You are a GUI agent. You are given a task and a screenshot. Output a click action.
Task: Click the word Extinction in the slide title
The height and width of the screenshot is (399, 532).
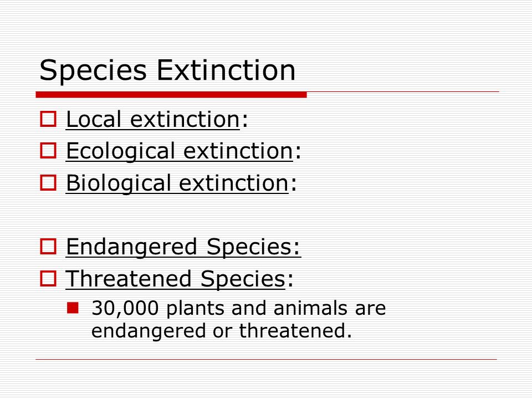point(226,70)
